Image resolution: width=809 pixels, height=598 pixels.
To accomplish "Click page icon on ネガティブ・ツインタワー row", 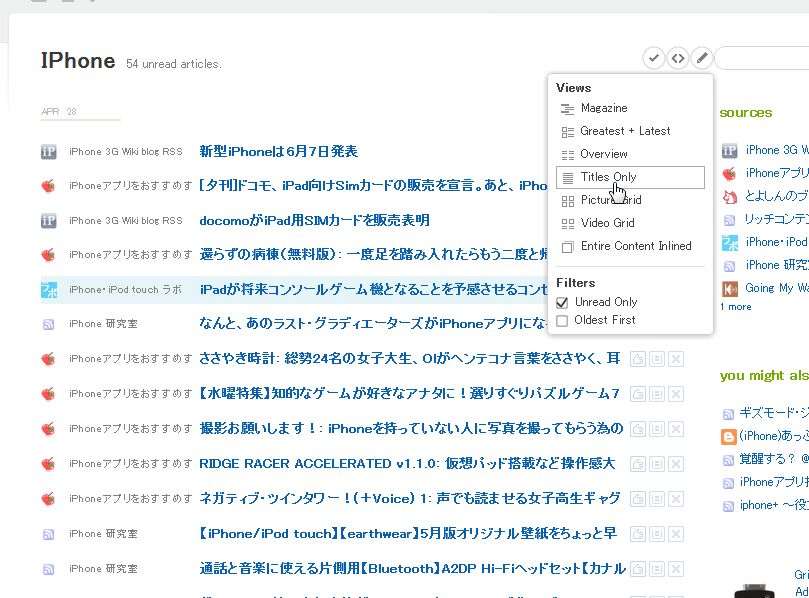I will coord(657,499).
